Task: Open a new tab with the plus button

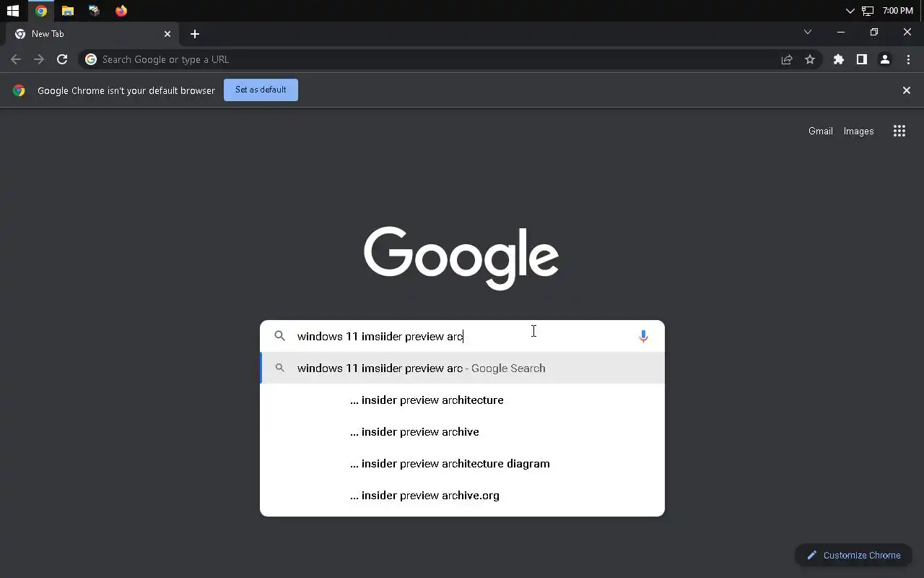Action: (195, 34)
